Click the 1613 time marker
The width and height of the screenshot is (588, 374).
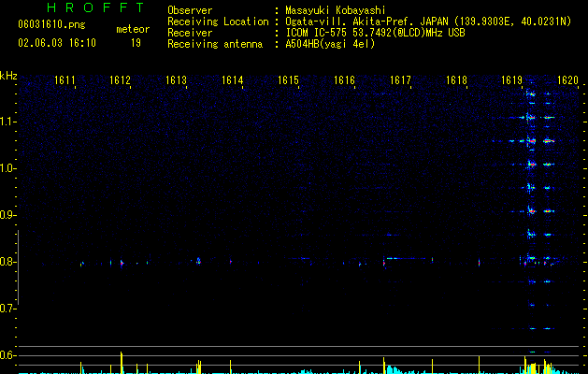click(x=176, y=80)
